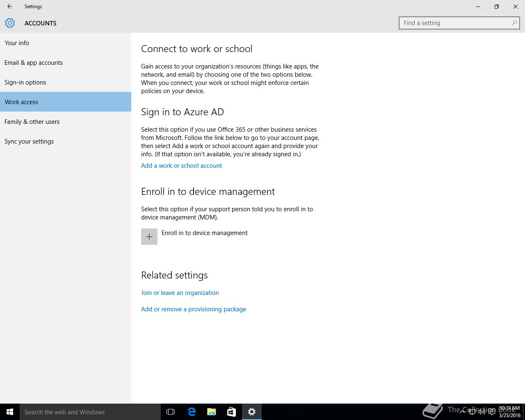This screenshot has height=420, width=525.
Task: Launch Microsoft Edge from the taskbar
Action: pyautogui.click(x=192, y=412)
